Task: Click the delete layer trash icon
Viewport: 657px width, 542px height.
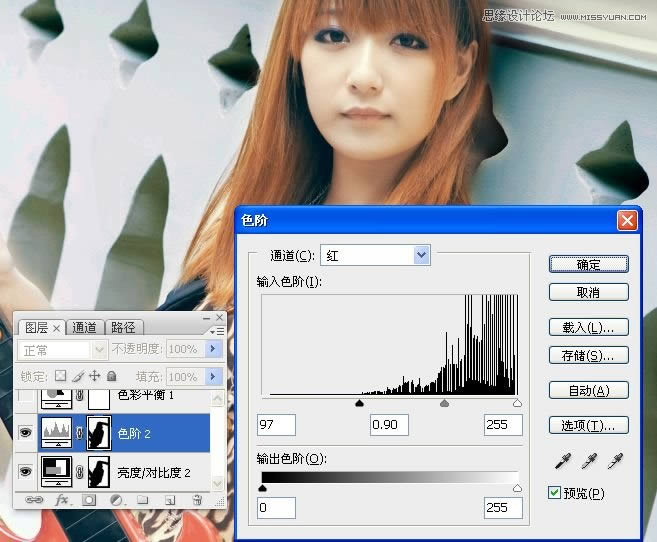Action: click(x=197, y=499)
